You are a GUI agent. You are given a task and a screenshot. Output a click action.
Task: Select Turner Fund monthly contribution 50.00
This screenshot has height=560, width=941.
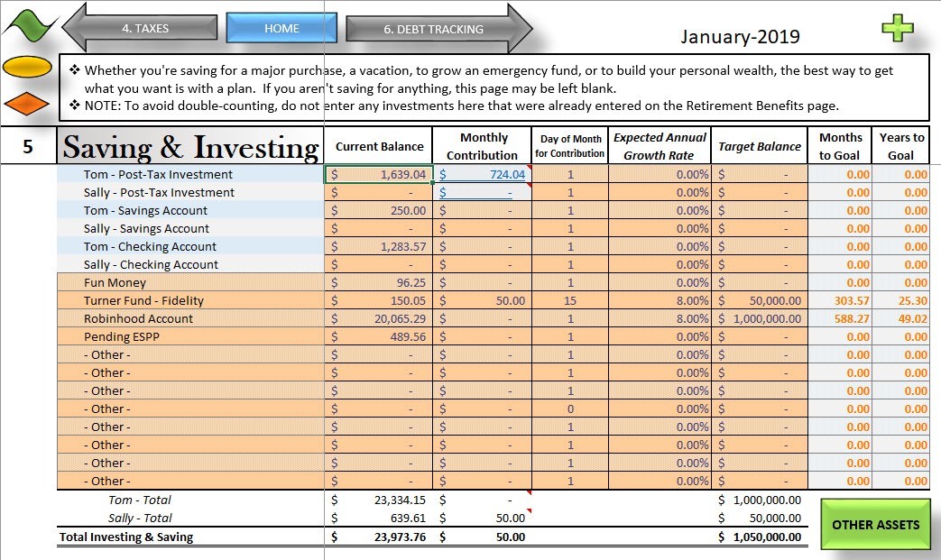(x=482, y=300)
